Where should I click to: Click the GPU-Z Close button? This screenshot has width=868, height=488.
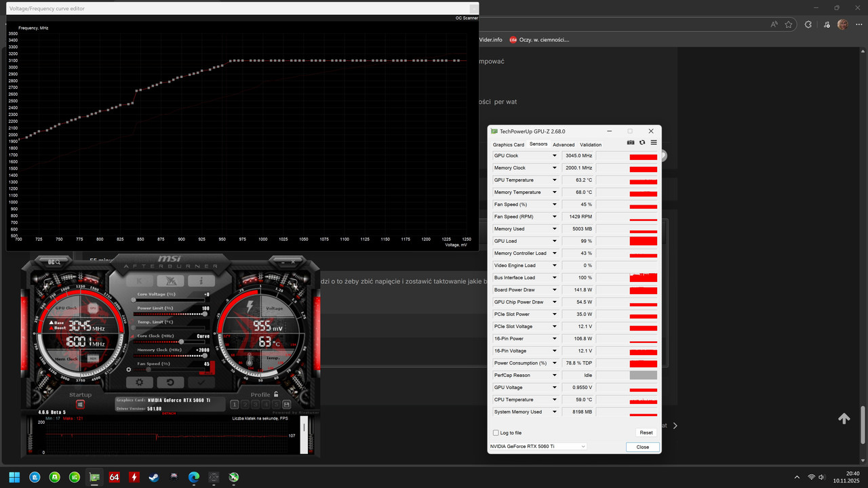642,447
